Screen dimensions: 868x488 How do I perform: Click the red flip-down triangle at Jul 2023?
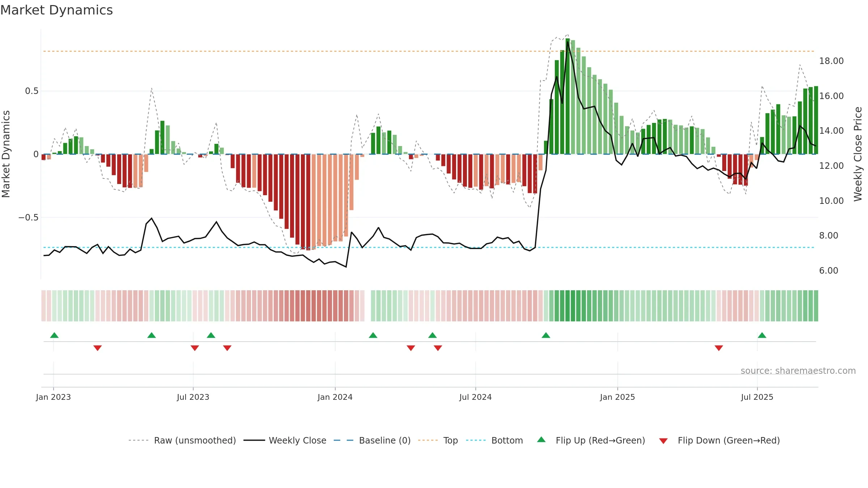point(195,348)
